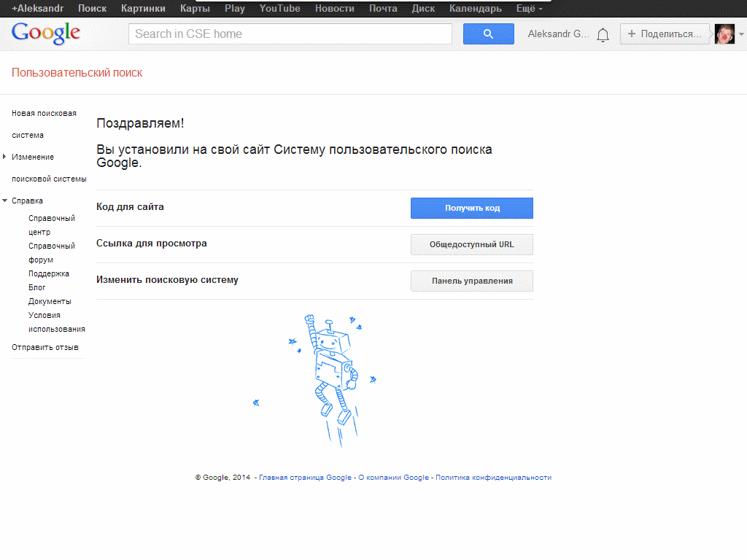The width and height of the screenshot is (747, 560).
Task: Select Новая поисковая система in sidebar
Action: pyautogui.click(x=44, y=124)
